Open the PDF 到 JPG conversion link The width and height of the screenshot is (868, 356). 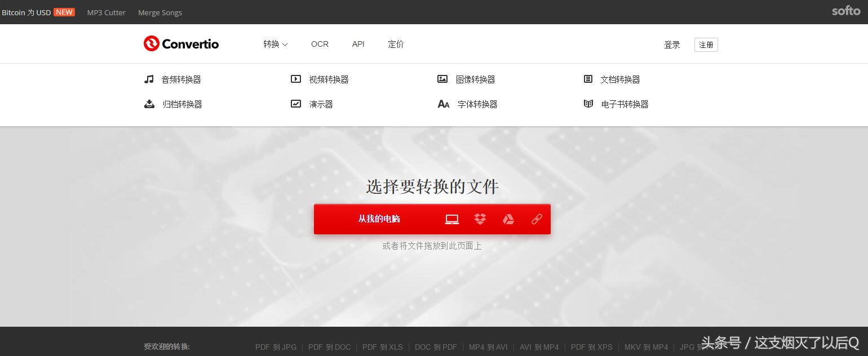276,347
